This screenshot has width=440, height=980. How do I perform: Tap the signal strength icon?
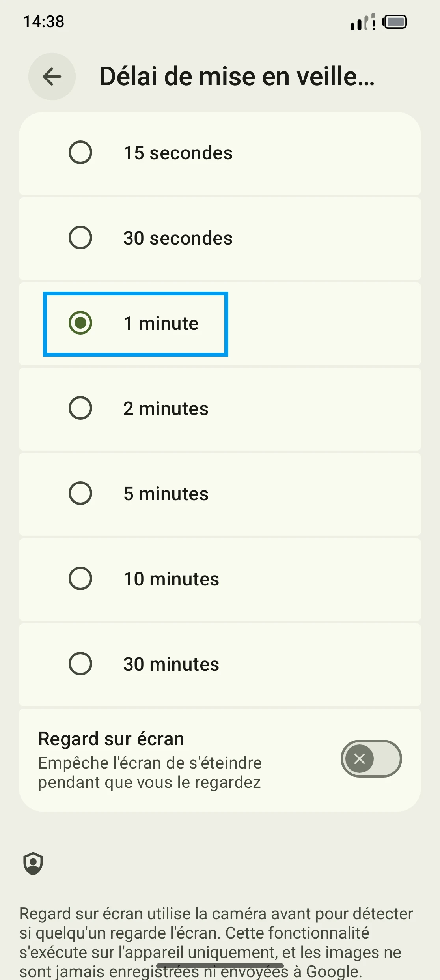coord(363,22)
